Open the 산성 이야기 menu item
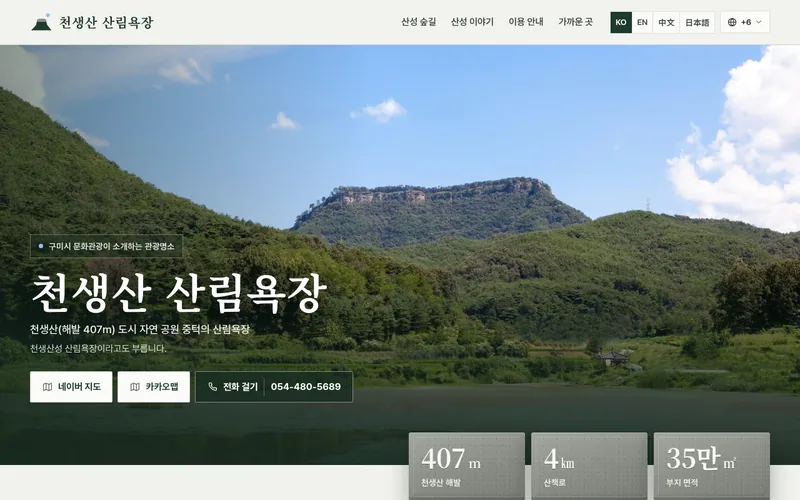Image resolution: width=800 pixels, height=500 pixels. tap(472, 22)
